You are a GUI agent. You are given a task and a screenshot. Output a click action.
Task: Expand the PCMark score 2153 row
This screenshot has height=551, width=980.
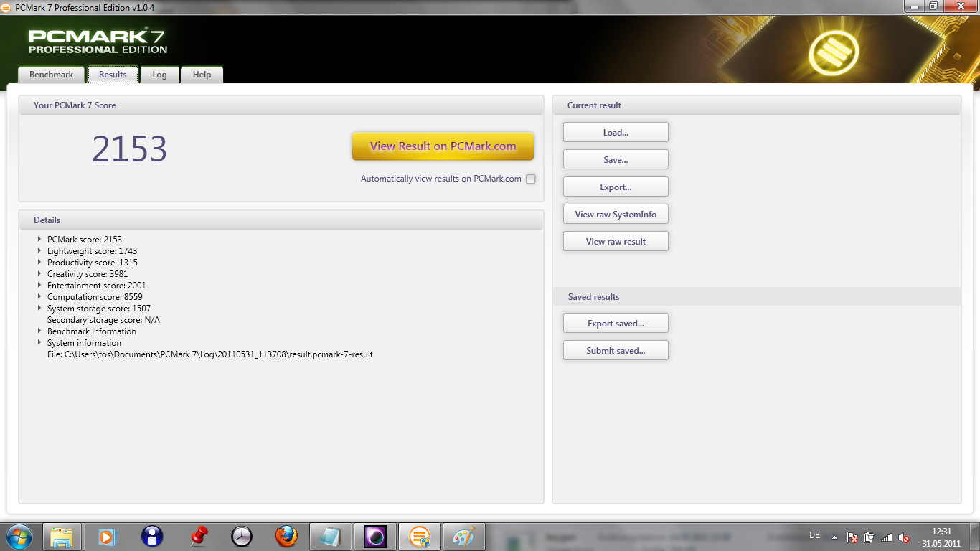point(39,239)
